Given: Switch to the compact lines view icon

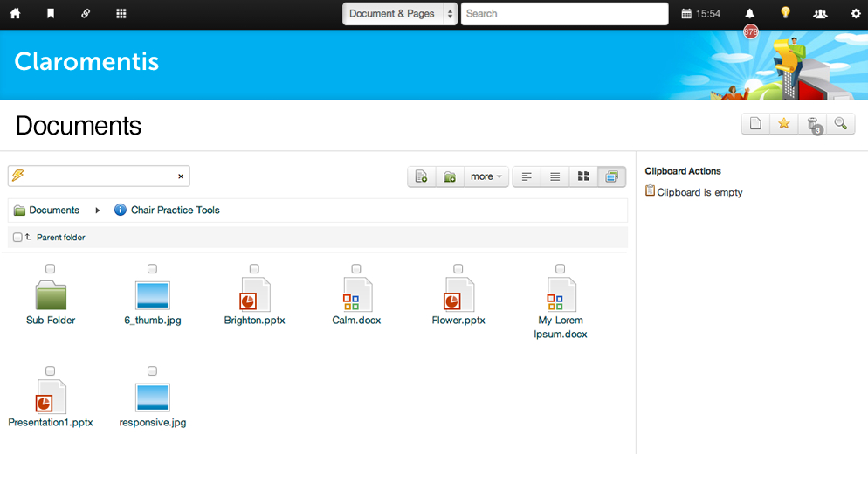Looking at the screenshot, I should (x=555, y=176).
